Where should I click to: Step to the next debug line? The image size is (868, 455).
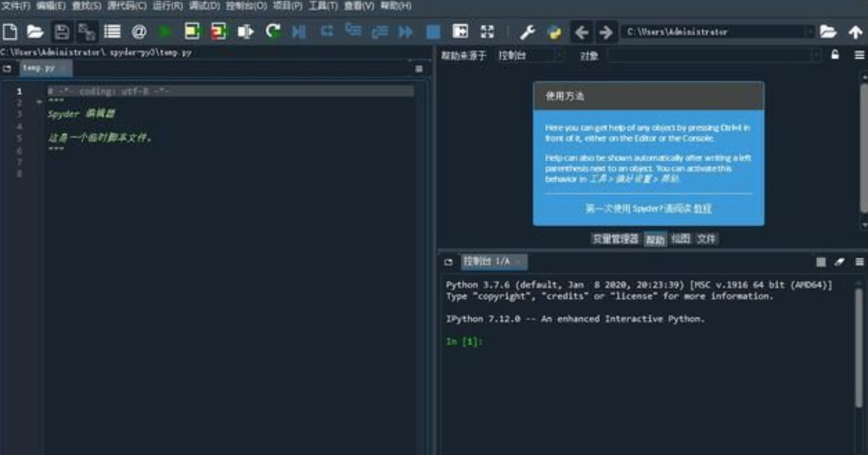point(327,30)
